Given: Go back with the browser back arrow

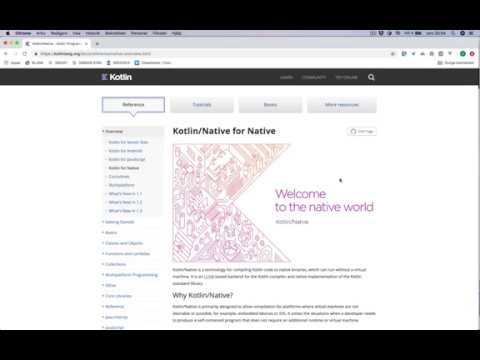Looking at the screenshot, I should [6, 54].
